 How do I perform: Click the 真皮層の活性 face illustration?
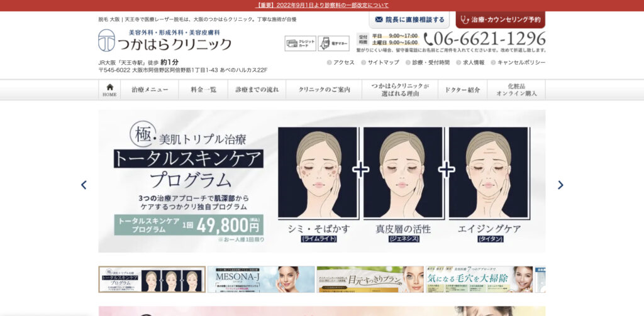pyautogui.click(x=403, y=173)
